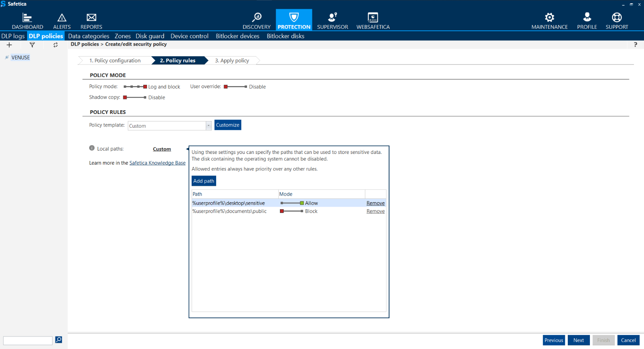Open the Reports section
Viewport: 644px width, 349px height.
(91, 21)
